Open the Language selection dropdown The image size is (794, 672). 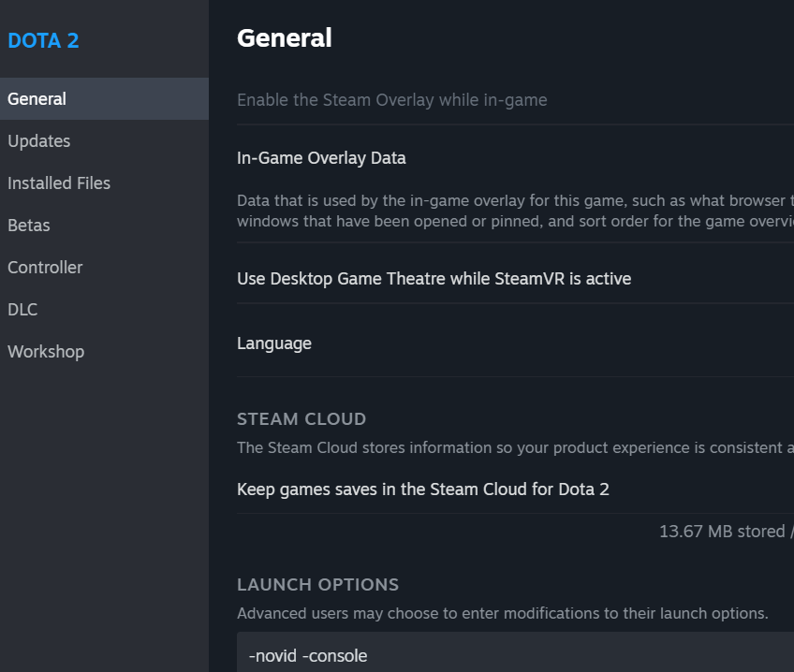point(273,343)
